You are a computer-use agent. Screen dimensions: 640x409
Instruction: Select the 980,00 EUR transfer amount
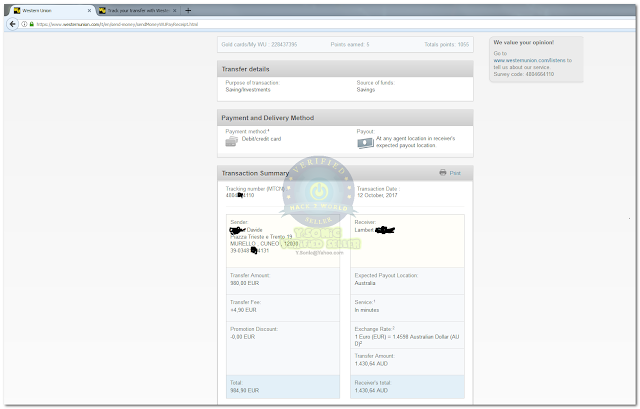pyautogui.click(x=244, y=283)
